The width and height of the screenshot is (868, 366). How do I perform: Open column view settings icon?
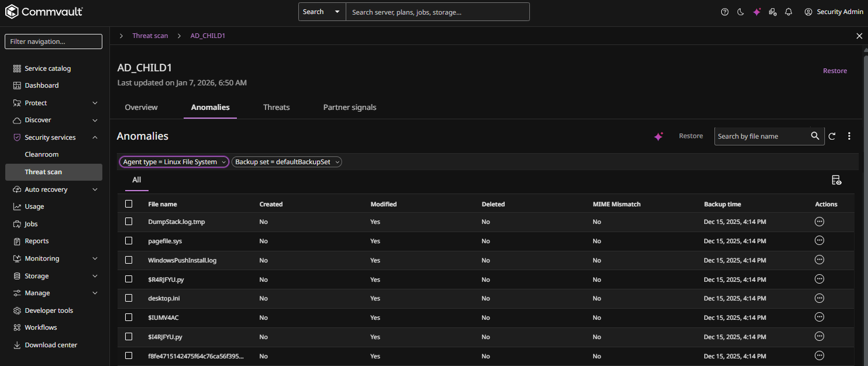[836, 180]
